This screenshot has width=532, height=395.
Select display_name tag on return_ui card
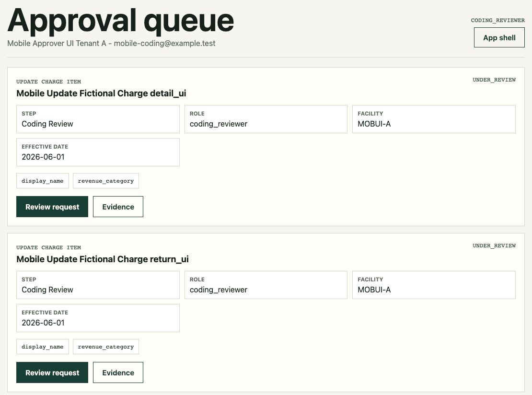click(x=42, y=347)
